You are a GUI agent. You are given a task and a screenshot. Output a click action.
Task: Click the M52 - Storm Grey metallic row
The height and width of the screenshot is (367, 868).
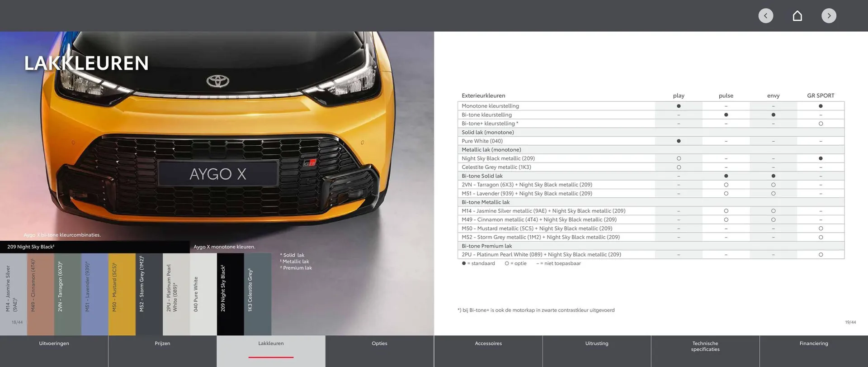(x=651, y=237)
